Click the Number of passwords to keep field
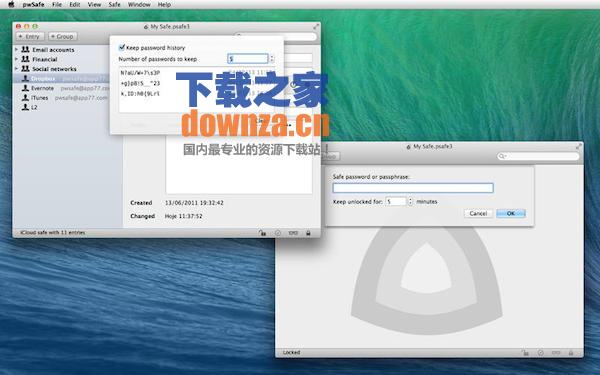The width and height of the screenshot is (600, 375). point(248,59)
